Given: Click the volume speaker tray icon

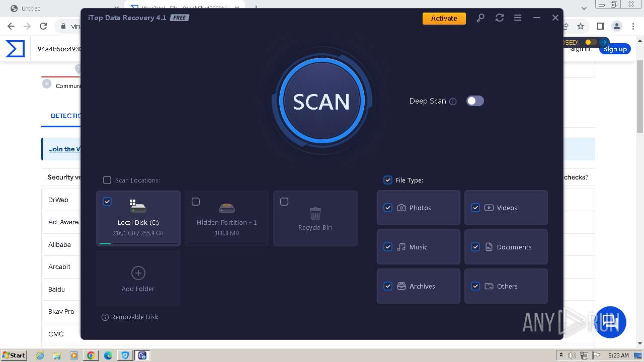Looking at the screenshot, I should pyautogui.click(x=572, y=355).
